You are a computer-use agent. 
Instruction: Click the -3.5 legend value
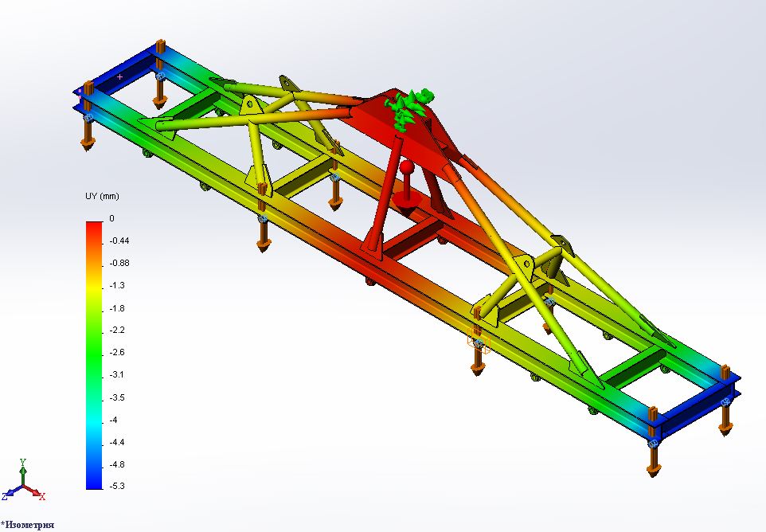click(x=117, y=397)
